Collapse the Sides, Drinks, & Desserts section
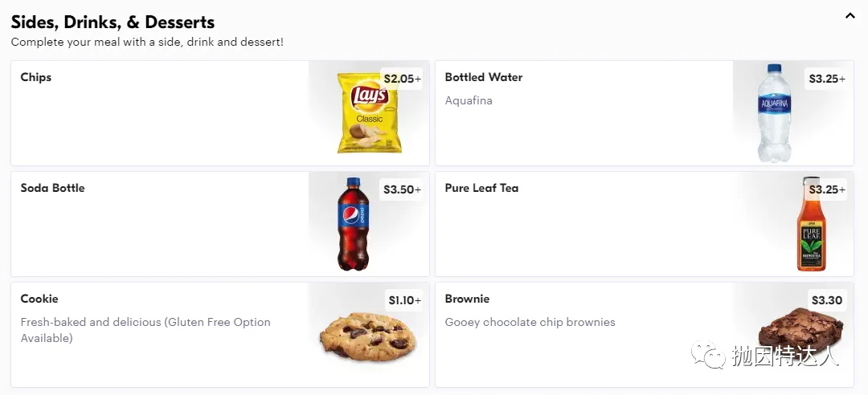This screenshot has width=868, height=395. coord(850,16)
